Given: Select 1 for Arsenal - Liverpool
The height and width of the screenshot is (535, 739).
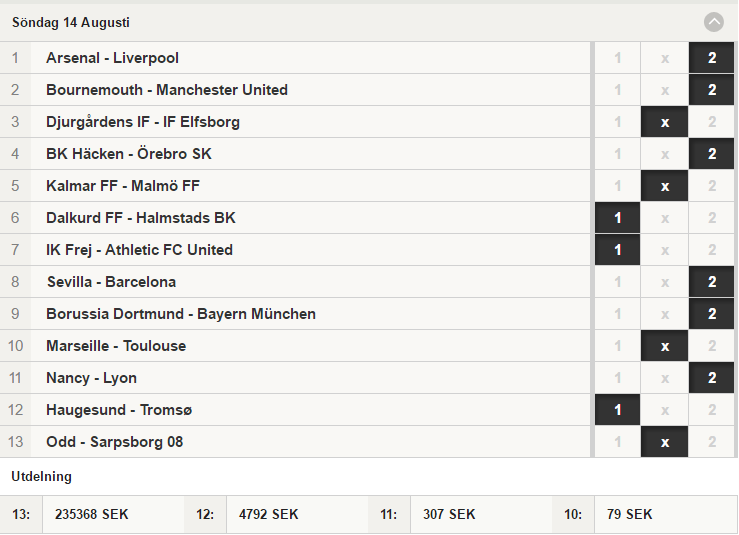Looking at the screenshot, I should (617, 58).
